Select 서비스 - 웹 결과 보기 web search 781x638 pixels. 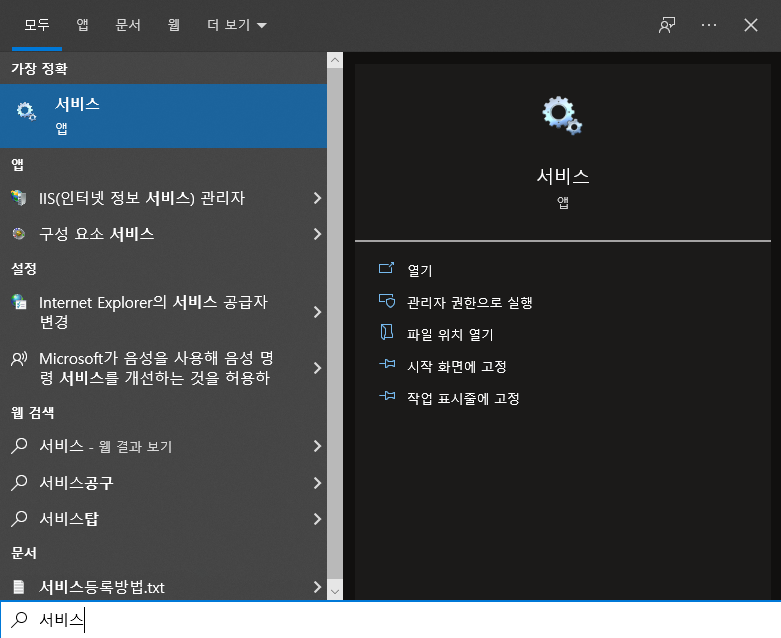pos(163,446)
